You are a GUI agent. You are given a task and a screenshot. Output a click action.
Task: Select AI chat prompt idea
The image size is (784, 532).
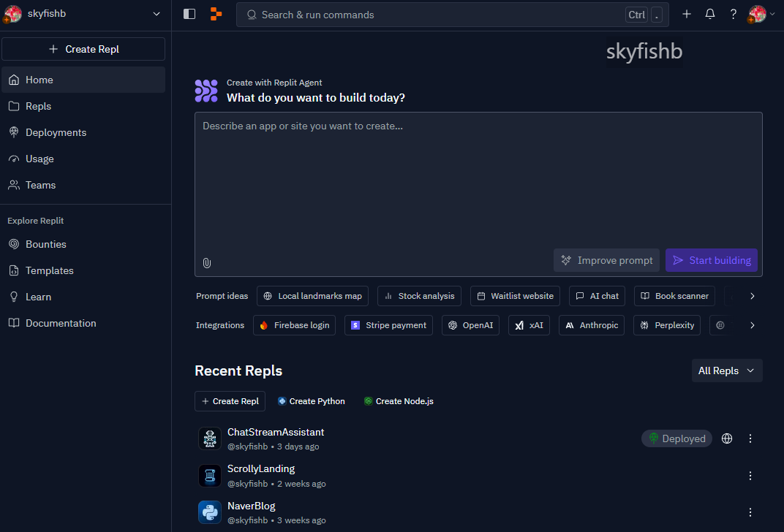pyautogui.click(x=597, y=296)
